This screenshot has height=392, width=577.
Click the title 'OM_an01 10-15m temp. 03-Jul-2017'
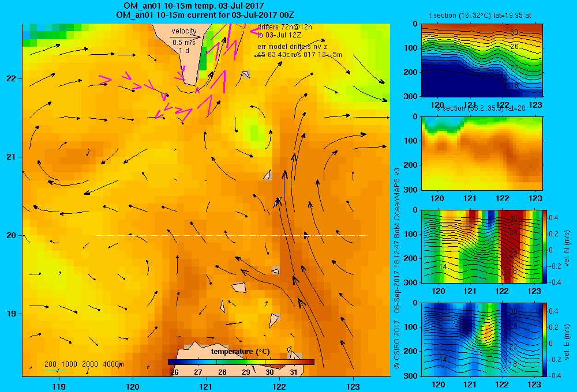click(x=193, y=6)
